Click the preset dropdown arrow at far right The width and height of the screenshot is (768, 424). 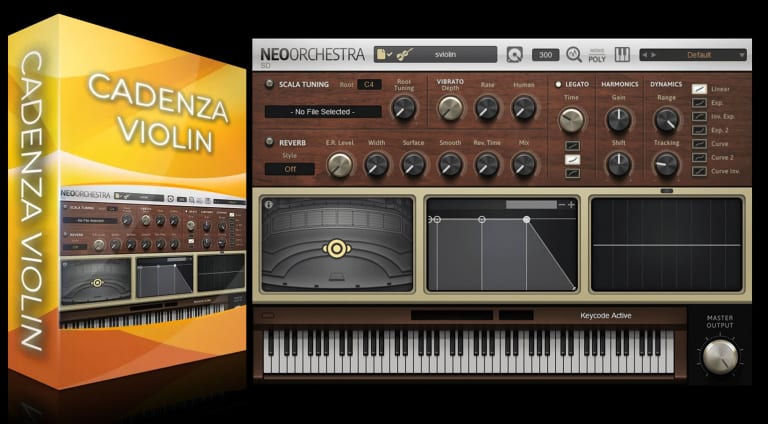[742, 55]
